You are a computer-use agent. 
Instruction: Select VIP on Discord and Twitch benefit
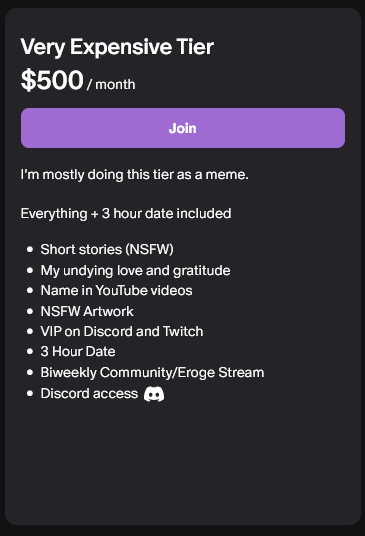point(122,331)
